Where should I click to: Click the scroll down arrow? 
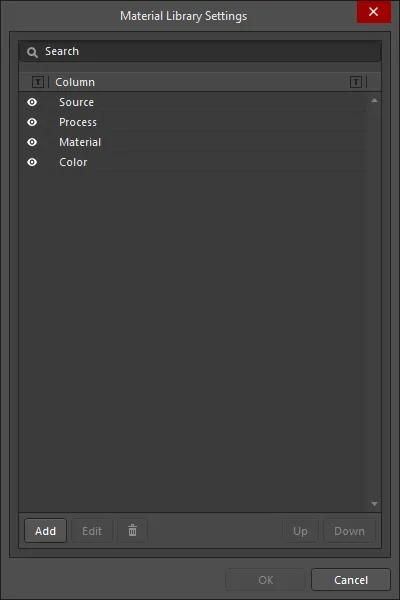point(374,504)
